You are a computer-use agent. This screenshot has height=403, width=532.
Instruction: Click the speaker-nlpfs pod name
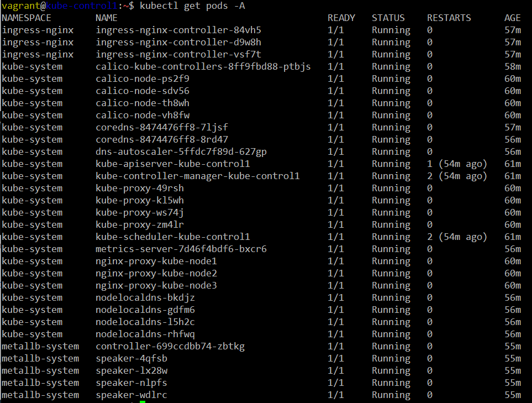[131, 383]
